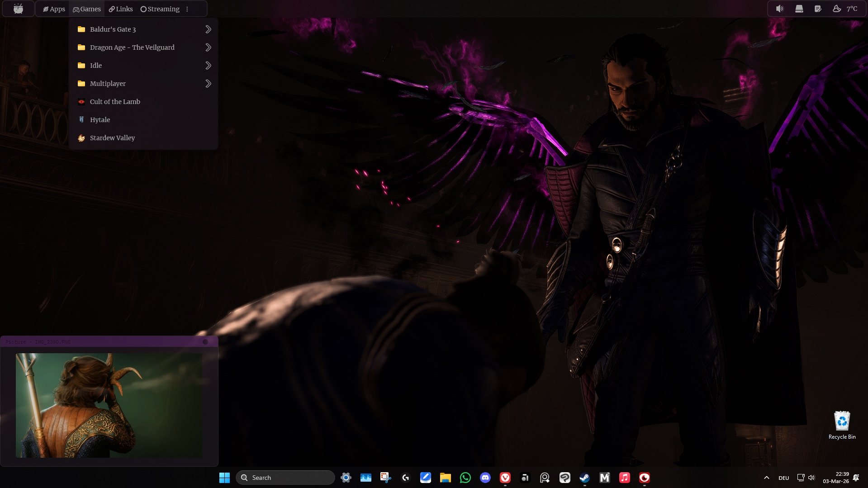Open Discord from the taskbar
The image size is (868, 488).
(x=485, y=478)
